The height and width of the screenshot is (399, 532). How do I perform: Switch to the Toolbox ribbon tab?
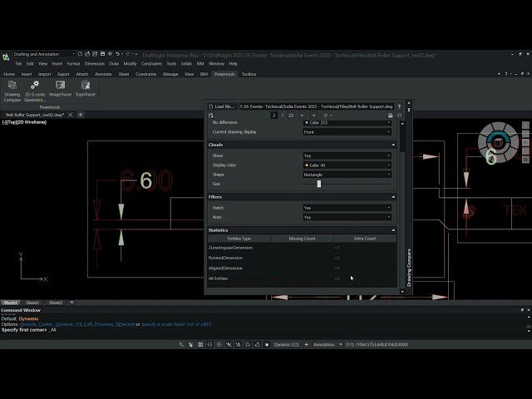tap(249, 74)
